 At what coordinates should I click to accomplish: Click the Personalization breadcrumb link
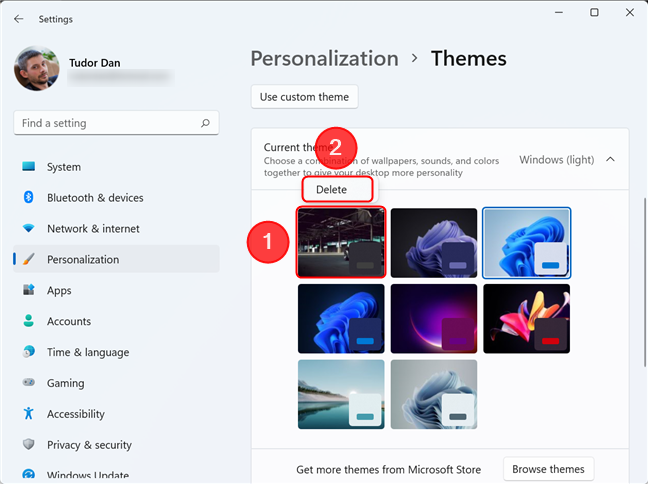point(324,58)
